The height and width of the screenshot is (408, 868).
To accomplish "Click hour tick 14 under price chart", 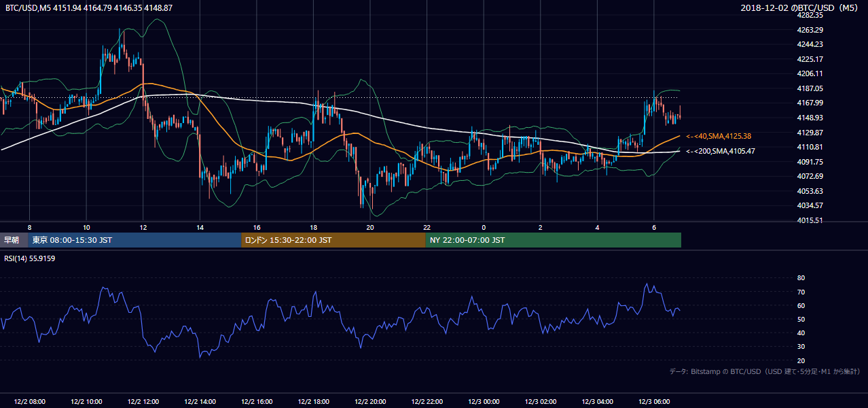I will (200, 227).
